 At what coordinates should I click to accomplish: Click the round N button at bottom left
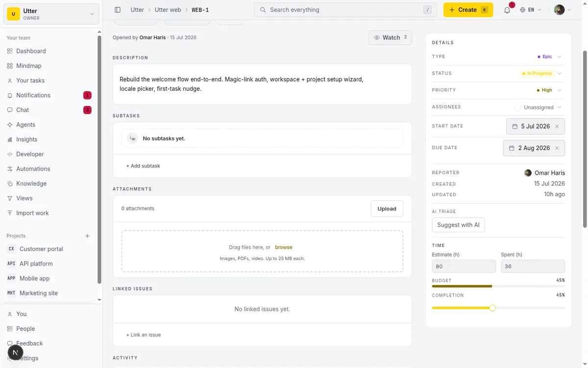point(16,352)
